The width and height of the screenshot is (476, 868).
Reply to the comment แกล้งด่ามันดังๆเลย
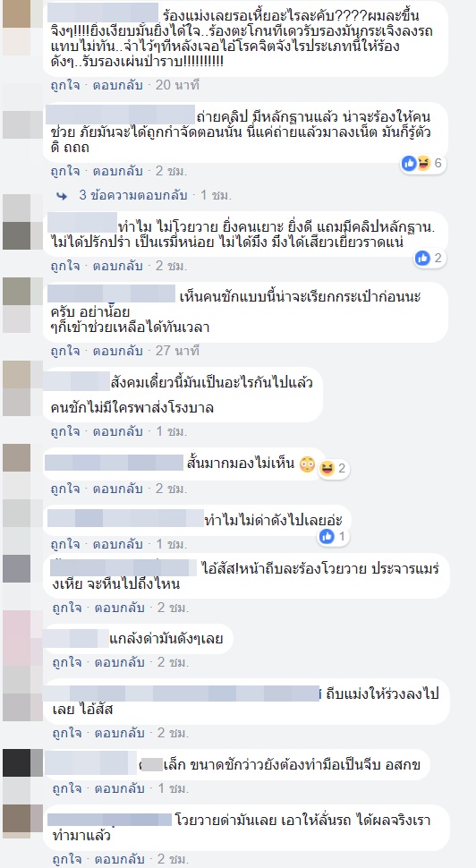[x=119, y=662]
